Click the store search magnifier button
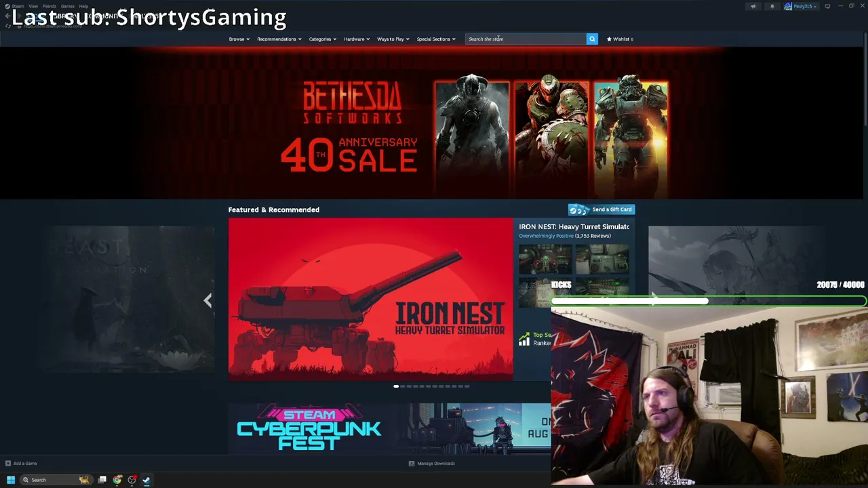The height and width of the screenshot is (488, 868). pyautogui.click(x=592, y=39)
